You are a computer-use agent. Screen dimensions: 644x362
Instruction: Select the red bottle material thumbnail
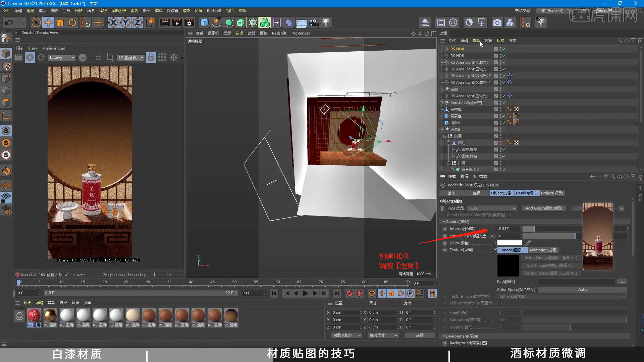[34, 315]
